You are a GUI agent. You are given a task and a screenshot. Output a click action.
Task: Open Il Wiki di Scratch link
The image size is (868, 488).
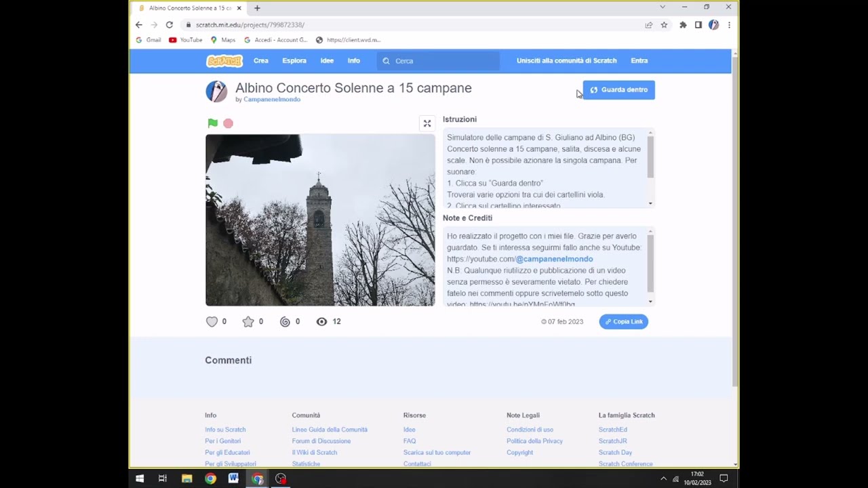coord(315,453)
